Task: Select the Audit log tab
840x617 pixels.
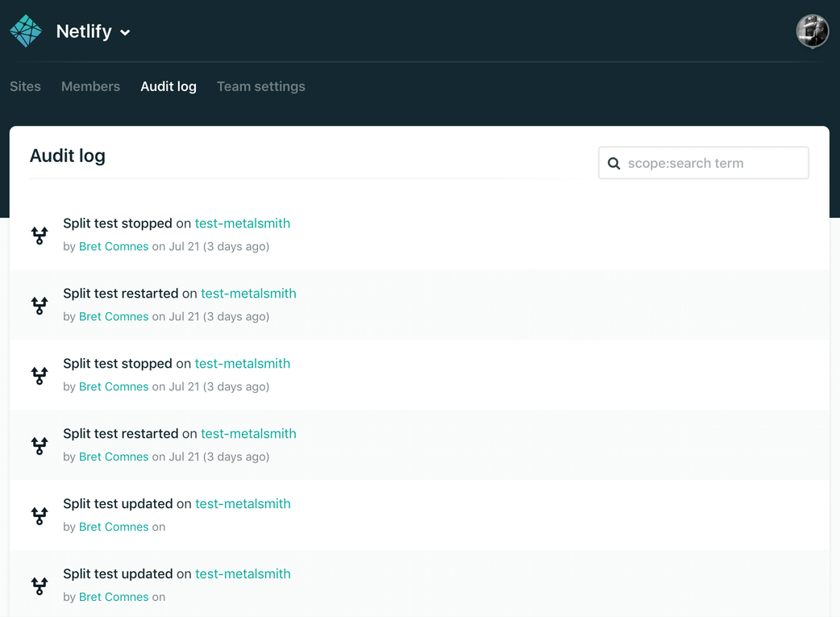Action: click(x=168, y=86)
